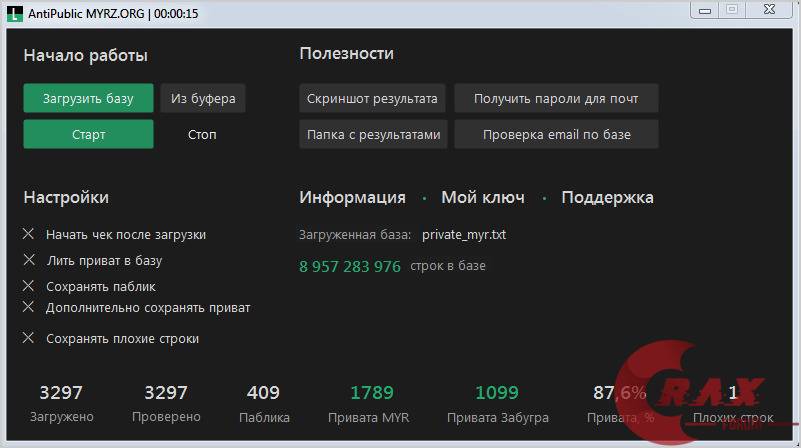Open Проверка email по базе
Viewport: 801px width, 448px height.
pos(556,134)
